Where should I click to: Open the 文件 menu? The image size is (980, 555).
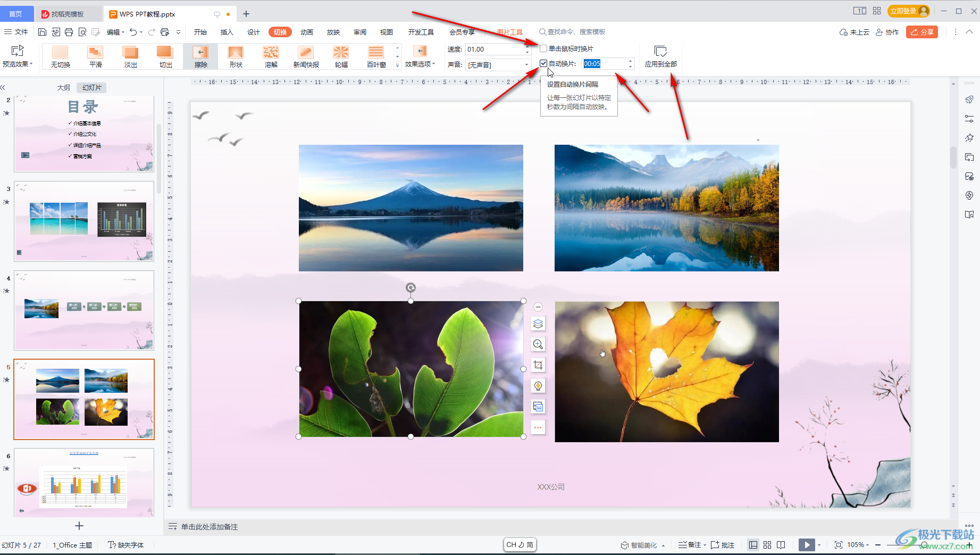pos(16,32)
